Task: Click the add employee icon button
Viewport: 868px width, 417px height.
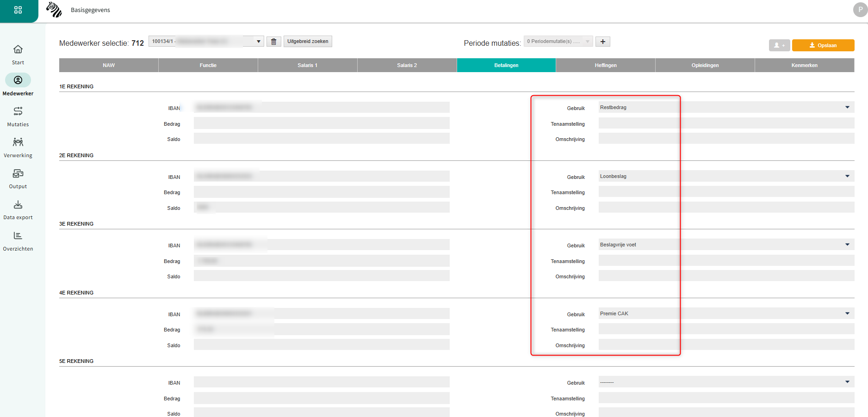Action: tap(779, 45)
